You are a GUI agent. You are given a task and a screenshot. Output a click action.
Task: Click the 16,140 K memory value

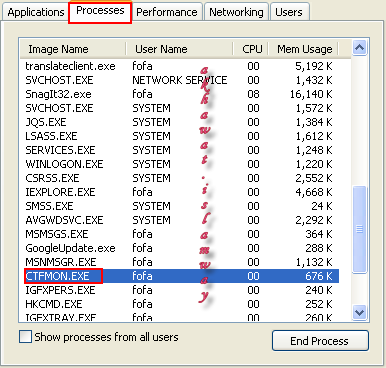[x=311, y=94]
